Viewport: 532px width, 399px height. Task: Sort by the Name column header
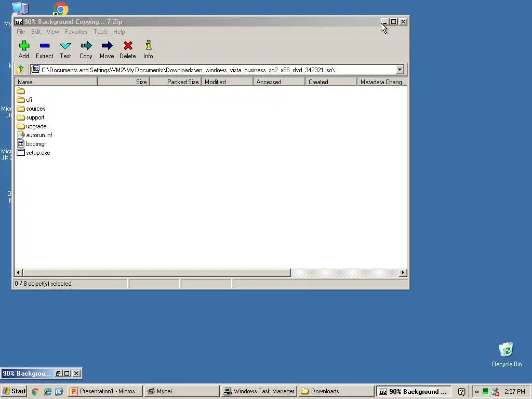(56, 82)
